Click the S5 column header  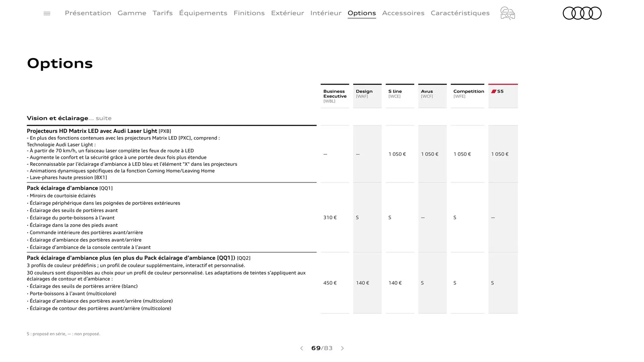pos(503,96)
